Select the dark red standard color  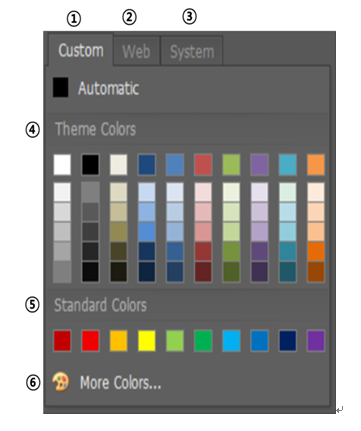tap(62, 341)
